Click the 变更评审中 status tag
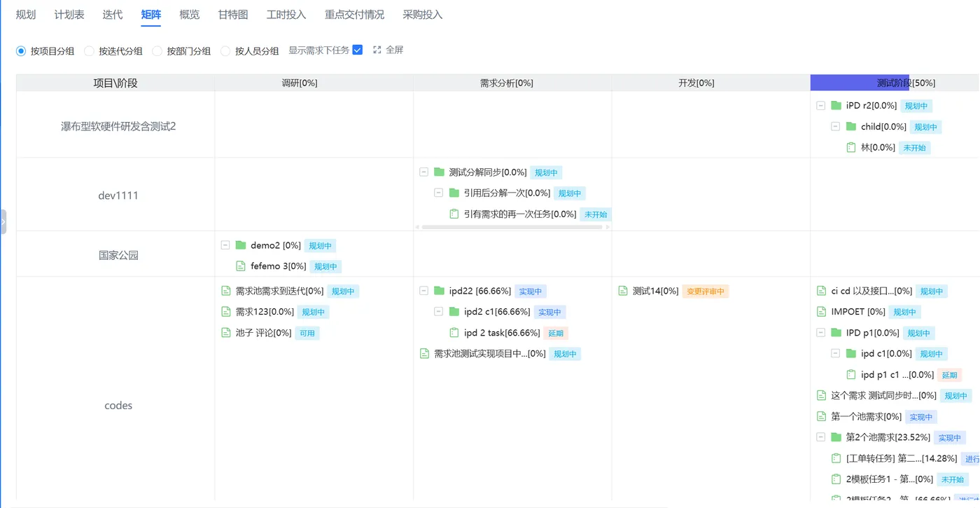The height and width of the screenshot is (508, 980). (705, 291)
